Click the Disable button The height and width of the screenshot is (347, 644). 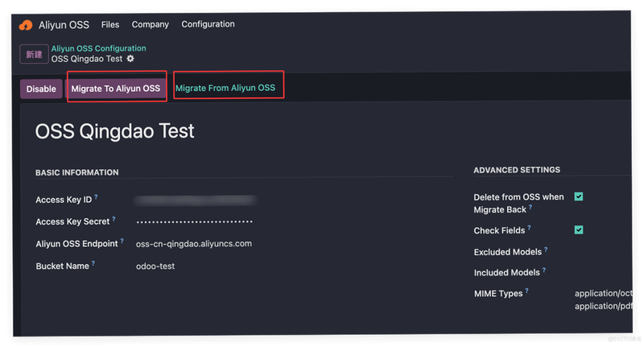41,89
